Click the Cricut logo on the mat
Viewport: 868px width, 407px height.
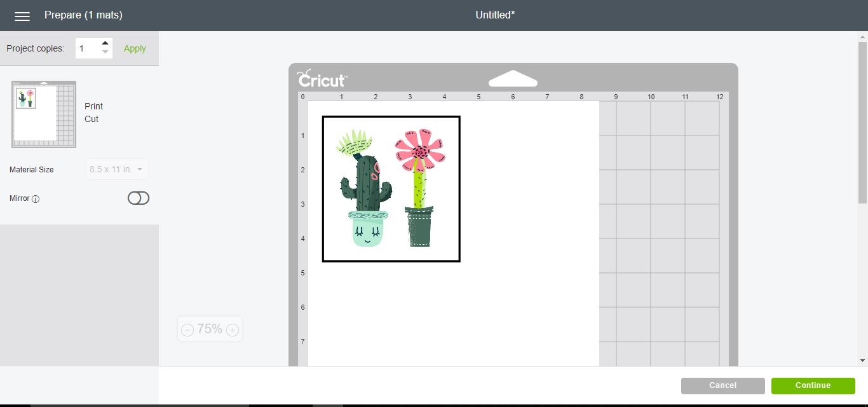coord(321,79)
